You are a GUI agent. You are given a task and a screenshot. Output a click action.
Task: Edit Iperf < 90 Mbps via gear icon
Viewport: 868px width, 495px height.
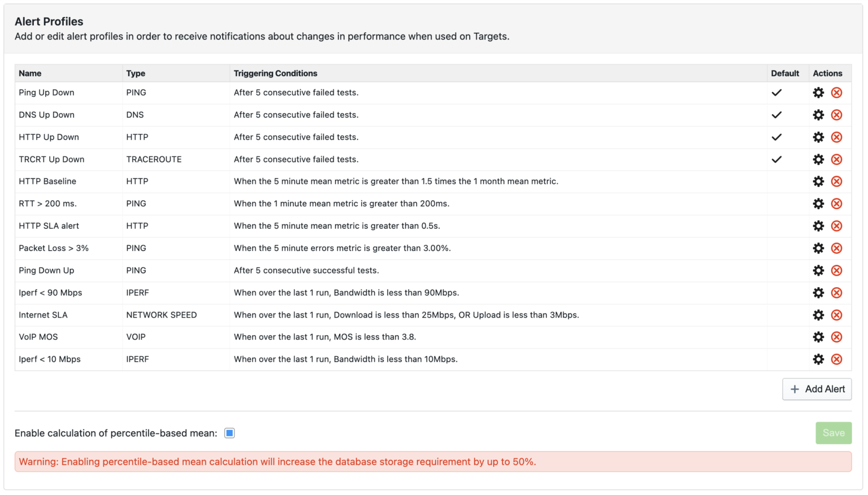(818, 293)
